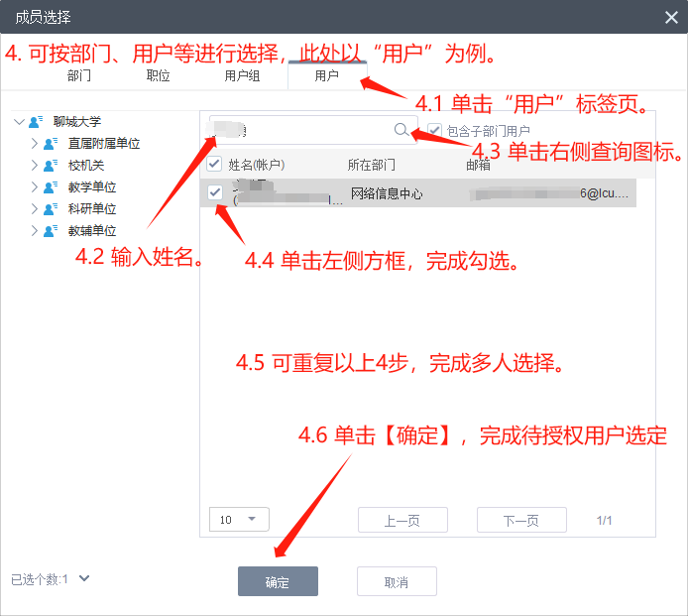
Task: Expand the 已选个数 selected list chevron
Action: [84, 578]
